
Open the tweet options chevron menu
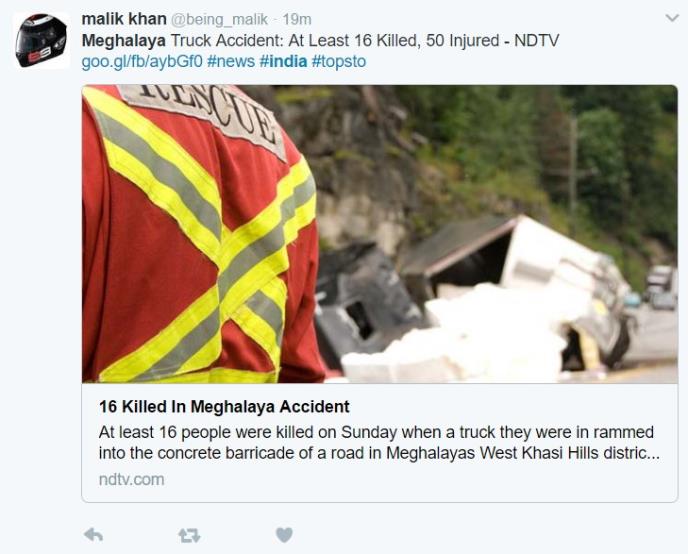click(x=672, y=18)
